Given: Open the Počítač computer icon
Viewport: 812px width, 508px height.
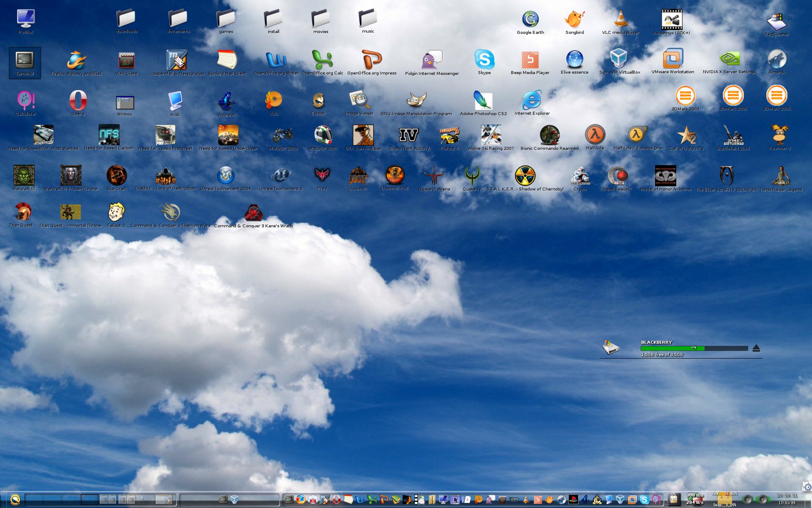Looking at the screenshot, I should (26, 22).
